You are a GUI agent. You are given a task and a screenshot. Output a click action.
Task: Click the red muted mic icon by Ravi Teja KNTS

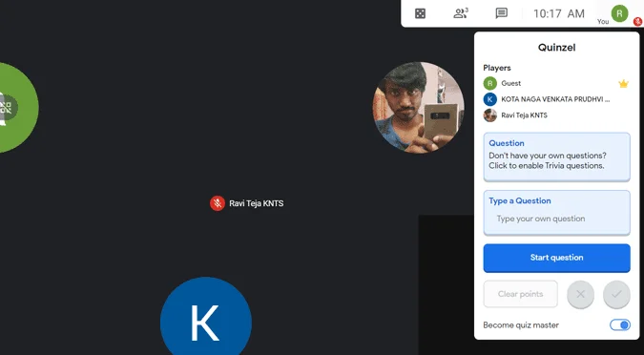(x=218, y=203)
